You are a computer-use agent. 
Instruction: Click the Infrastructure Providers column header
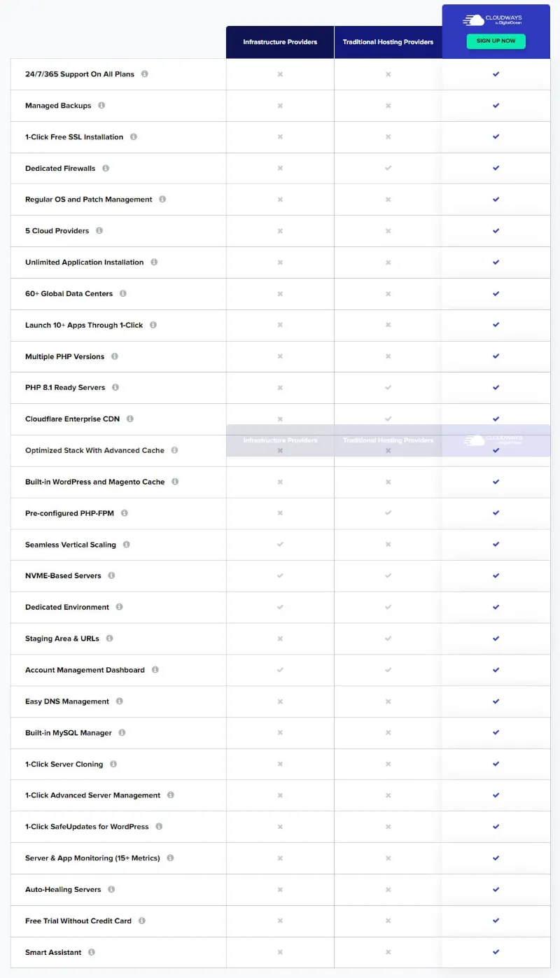coord(279,41)
